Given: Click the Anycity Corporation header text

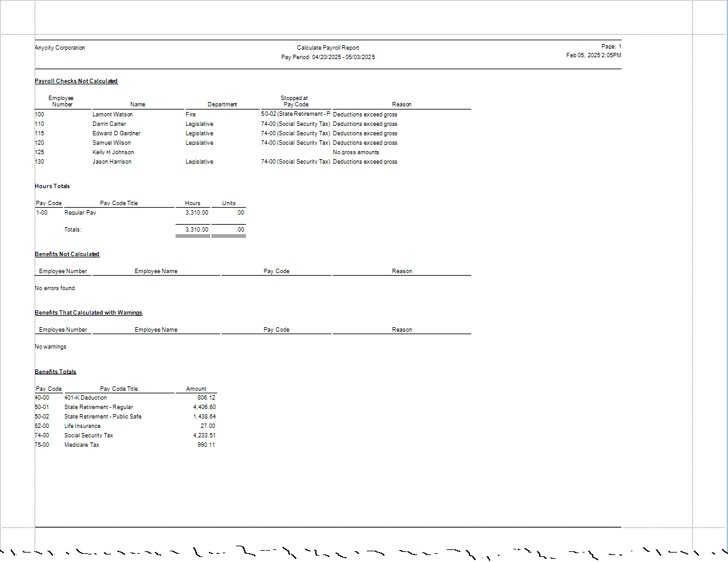Looking at the screenshot, I should click(x=60, y=48).
